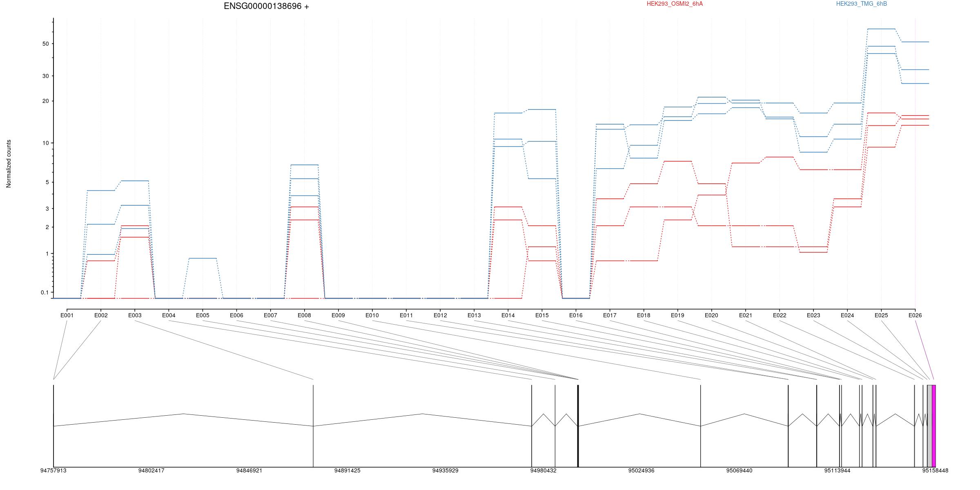Click genomic coordinate 94935929
Image resolution: width=980 pixels, height=490 pixels.
[445, 470]
